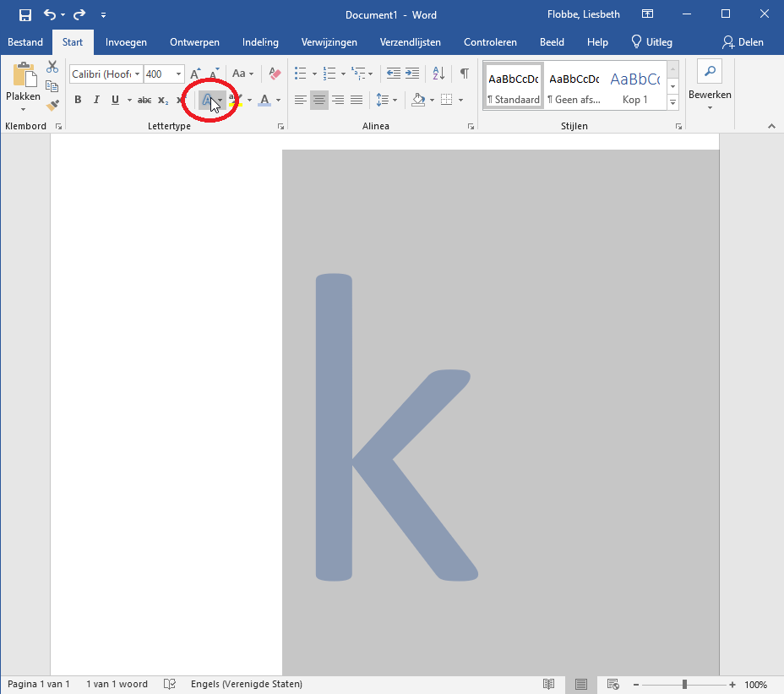784x694 pixels.
Task: Decrease font size with the shrink icon
Action: coord(214,74)
